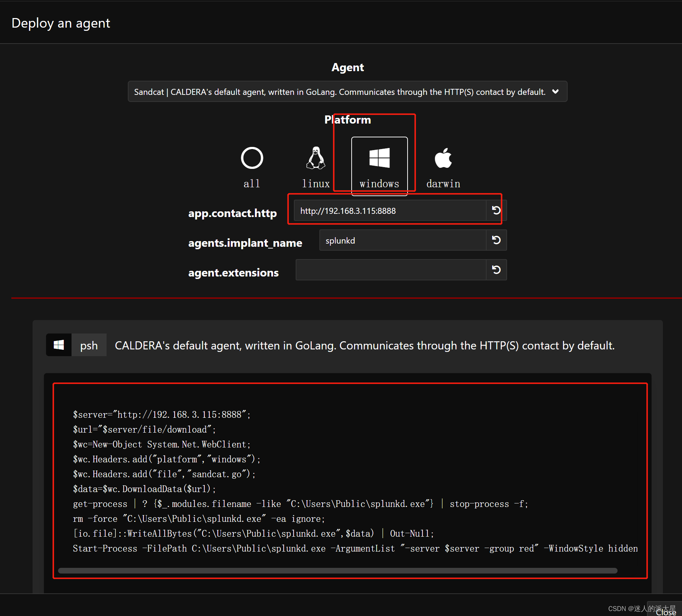Reset the agent.extensions field value
The height and width of the screenshot is (616, 682).
click(x=496, y=270)
